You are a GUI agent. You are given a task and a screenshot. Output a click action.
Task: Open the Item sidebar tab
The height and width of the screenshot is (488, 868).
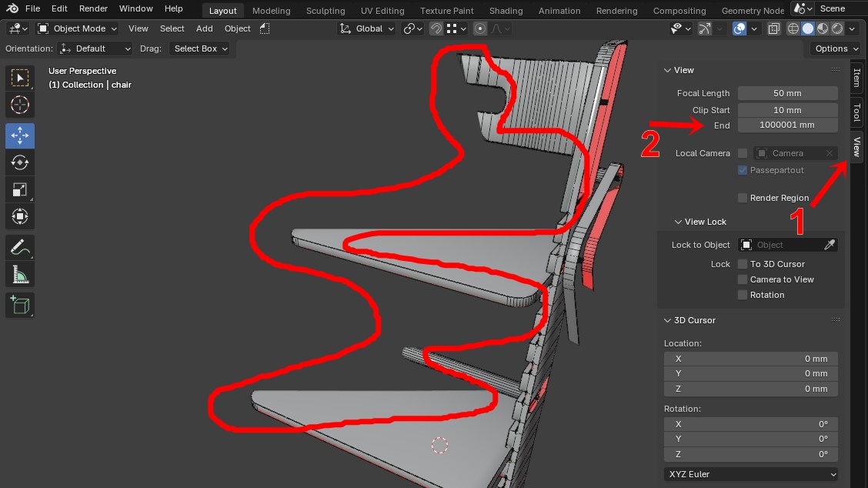click(x=856, y=77)
